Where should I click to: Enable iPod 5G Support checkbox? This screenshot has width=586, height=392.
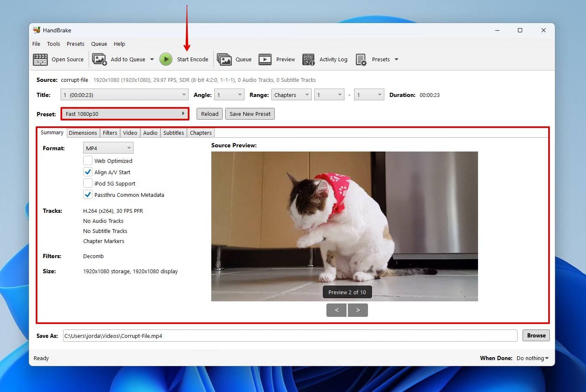(88, 183)
